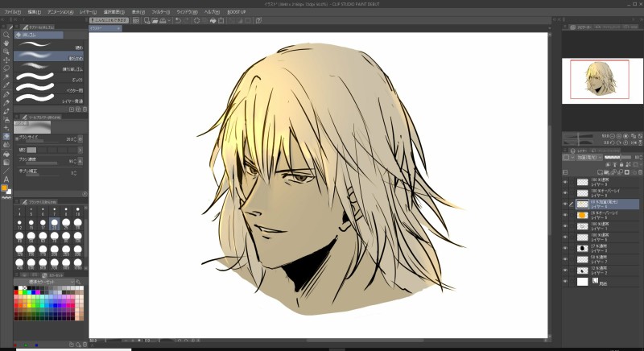The width and height of the screenshot is (644, 351).
Task: Click the rotate left icon in Navigator
Action: (x=612, y=142)
